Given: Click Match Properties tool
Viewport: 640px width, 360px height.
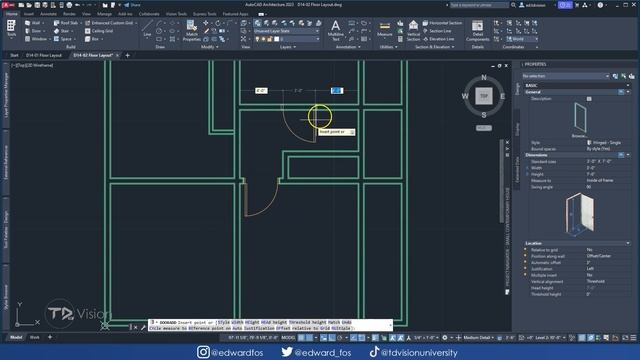Looking at the screenshot, I should (191, 31).
